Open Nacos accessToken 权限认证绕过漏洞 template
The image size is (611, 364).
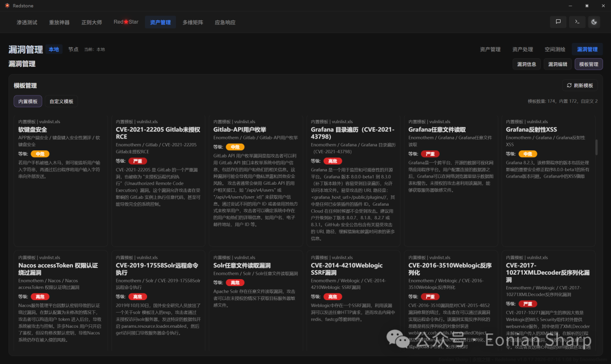61,301
